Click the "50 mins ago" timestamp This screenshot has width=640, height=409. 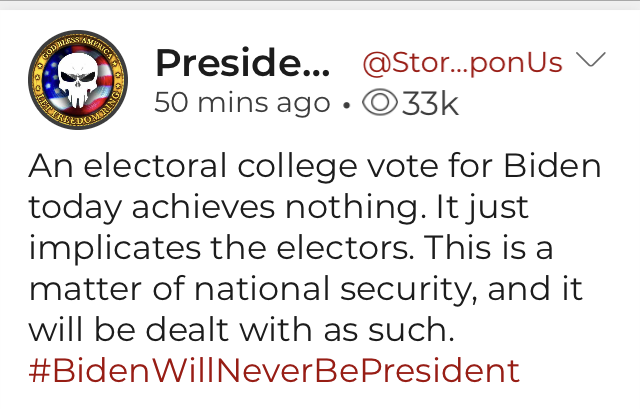(241, 103)
